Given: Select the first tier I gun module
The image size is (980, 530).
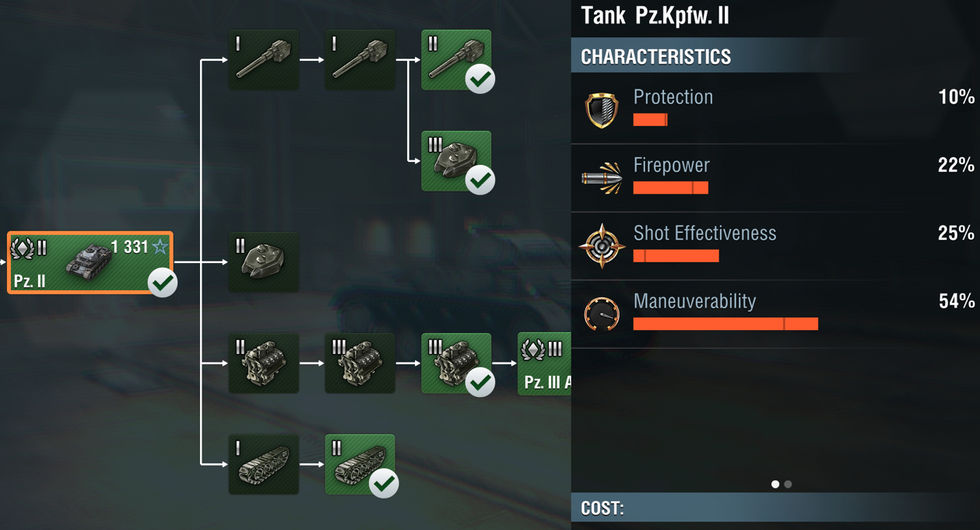Looking at the screenshot, I should (x=263, y=60).
